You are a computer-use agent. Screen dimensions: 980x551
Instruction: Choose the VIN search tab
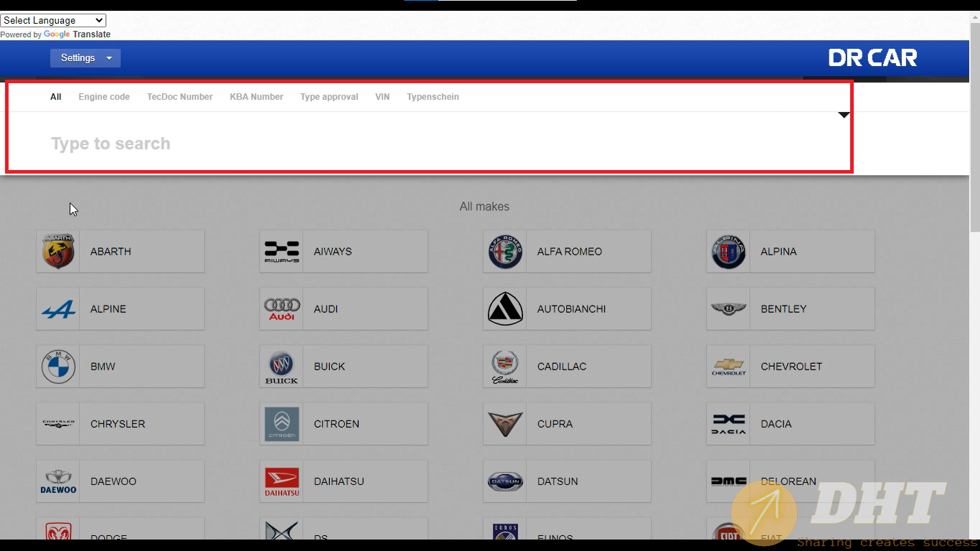click(382, 97)
